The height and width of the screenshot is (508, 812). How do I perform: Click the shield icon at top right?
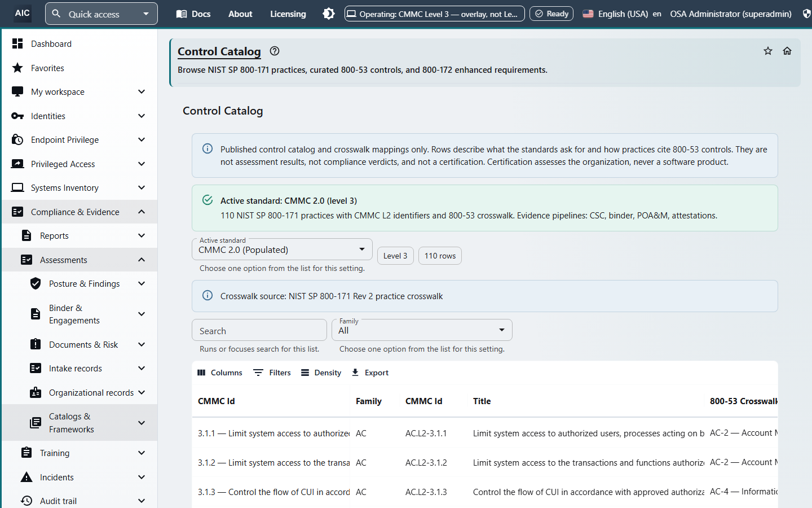click(807, 14)
